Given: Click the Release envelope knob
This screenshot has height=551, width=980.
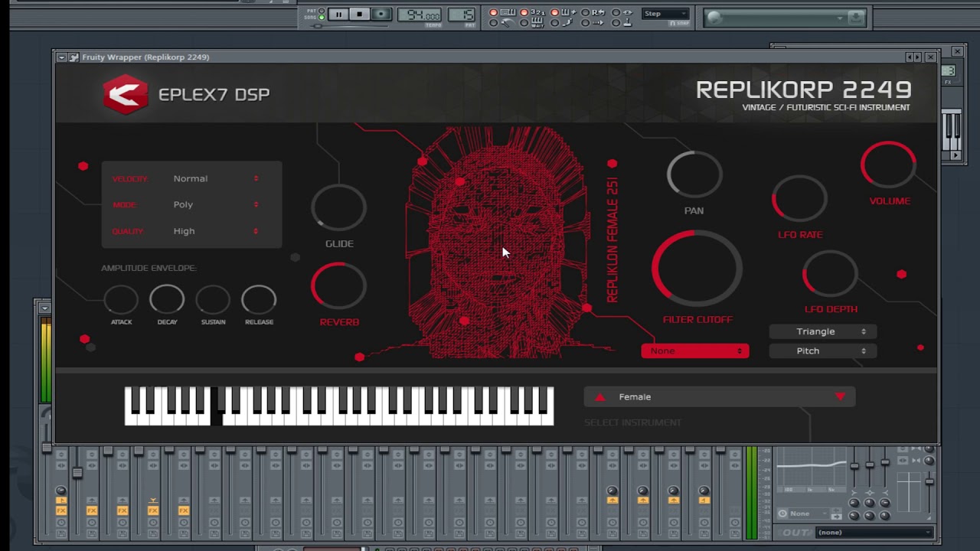Looking at the screenshot, I should (x=259, y=300).
